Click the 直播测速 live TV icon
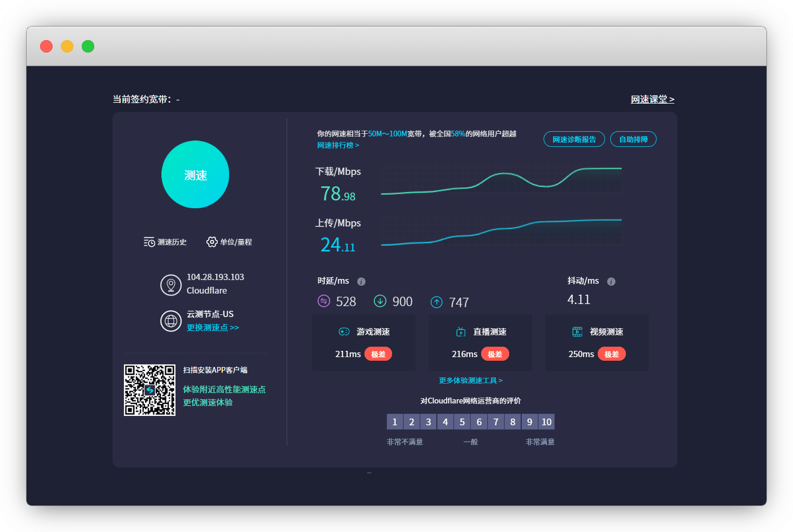Screen dimensions: 793x532 [461, 332]
